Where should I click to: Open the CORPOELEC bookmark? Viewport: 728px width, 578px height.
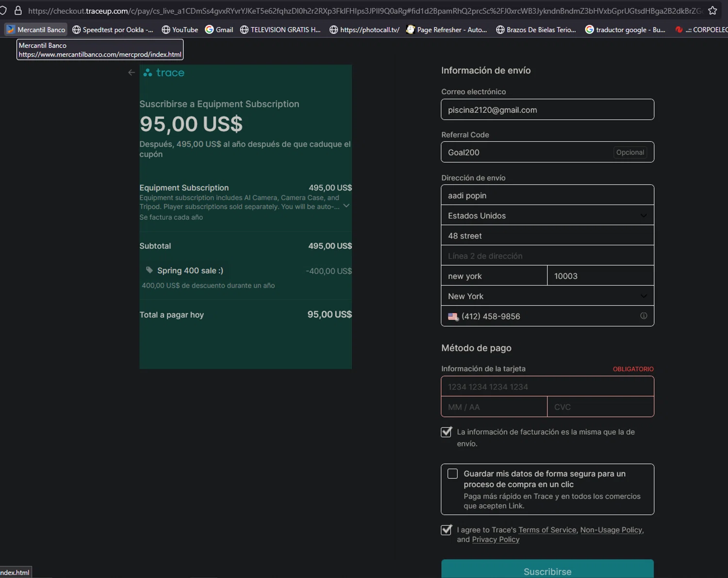[x=701, y=30]
